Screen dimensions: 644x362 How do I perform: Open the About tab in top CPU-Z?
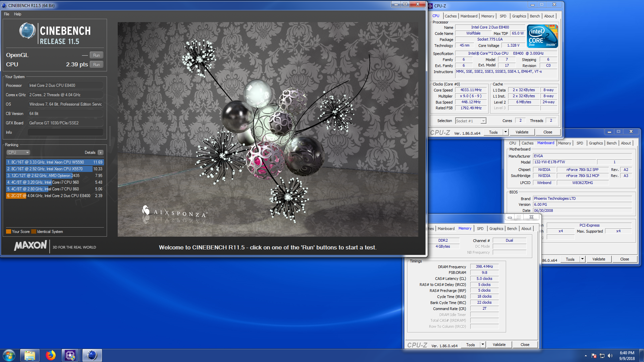pos(549,16)
